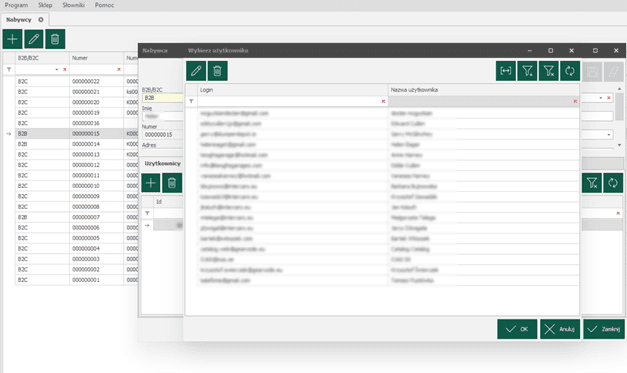Delete selected buyer with Nabywcy trash icon

click(x=55, y=39)
